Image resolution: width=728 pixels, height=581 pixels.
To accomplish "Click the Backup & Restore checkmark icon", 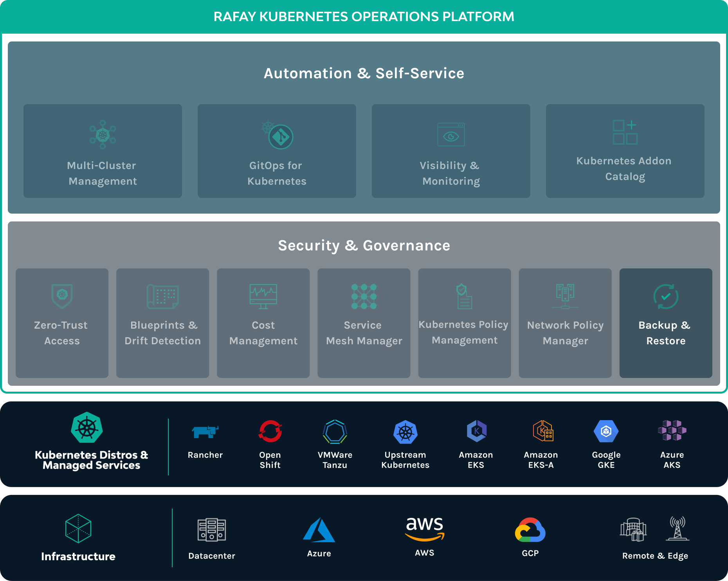I will coord(666,296).
